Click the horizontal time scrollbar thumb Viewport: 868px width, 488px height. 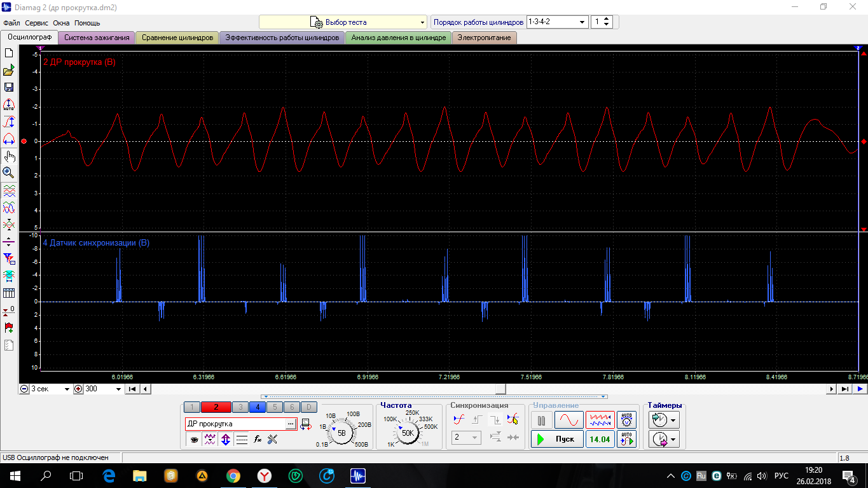tap(501, 389)
